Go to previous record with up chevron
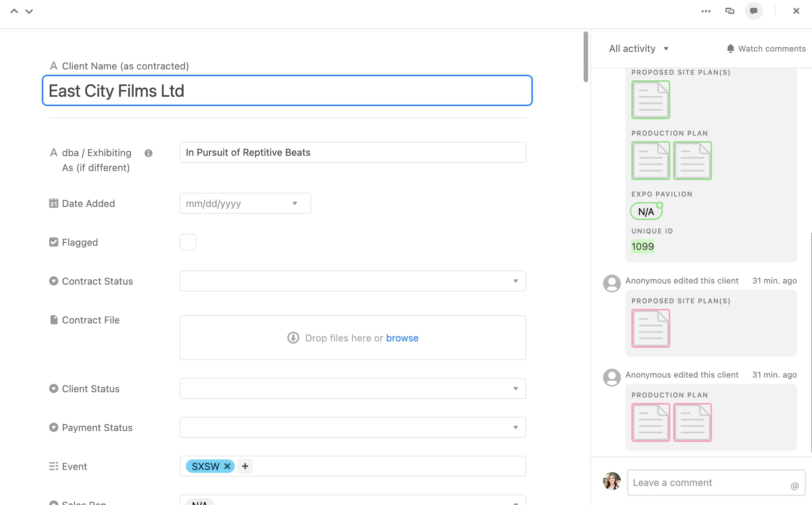The width and height of the screenshot is (812, 505). click(x=14, y=11)
